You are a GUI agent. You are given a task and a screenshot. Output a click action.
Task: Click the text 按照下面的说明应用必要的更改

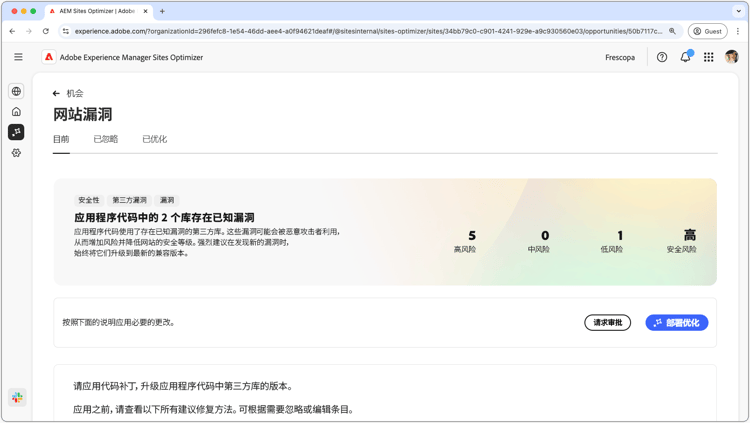[118, 323]
